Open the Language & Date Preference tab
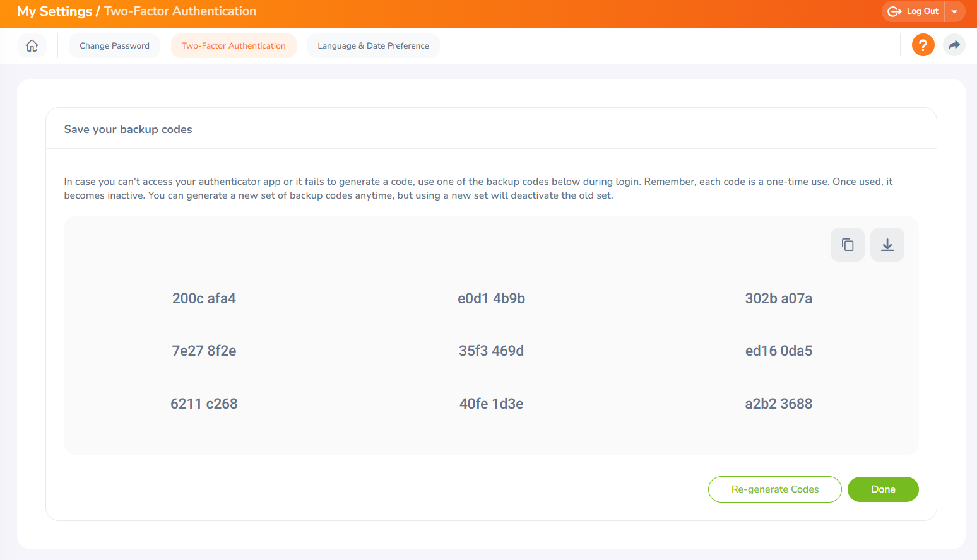The image size is (977, 560). point(373,45)
